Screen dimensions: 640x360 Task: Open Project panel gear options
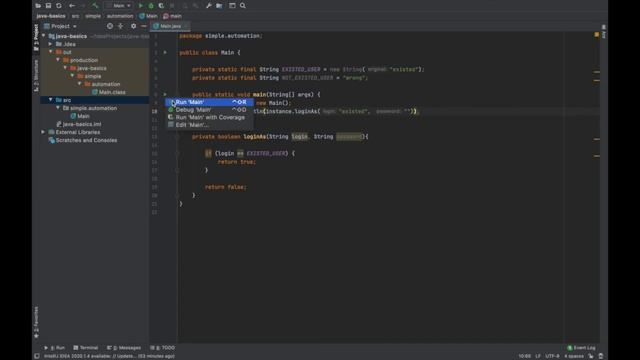(x=133, y=26)
